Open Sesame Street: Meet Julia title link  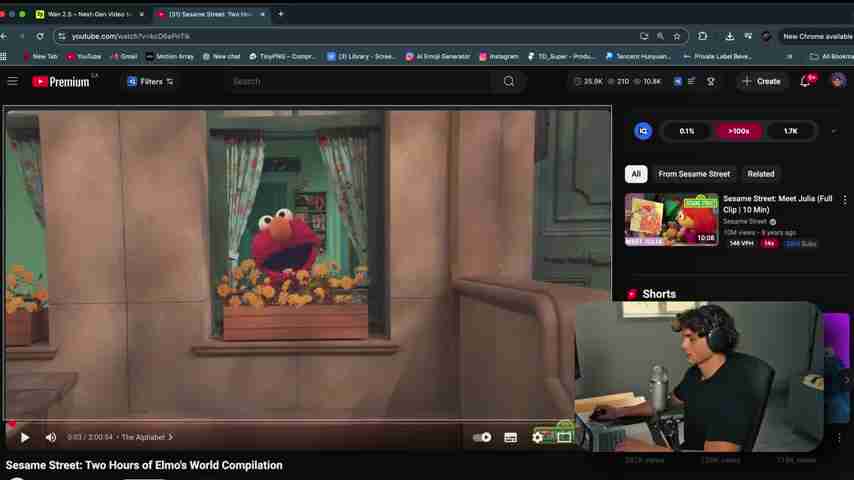tap(777, 204)
